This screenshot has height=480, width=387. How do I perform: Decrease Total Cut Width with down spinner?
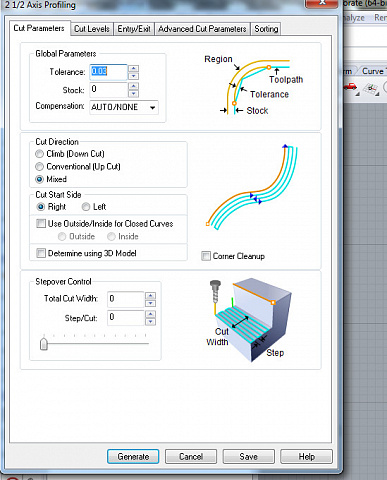click(x=151, y=303)
